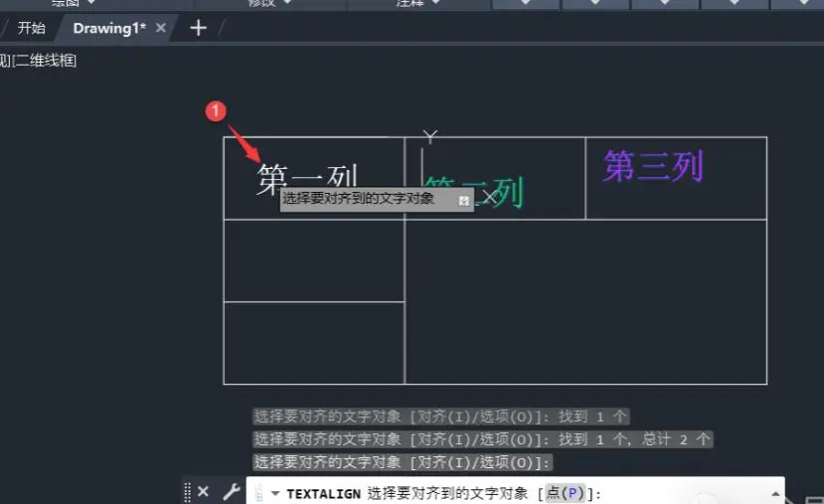This screenshot has height=504, width=824.
Task: Click the TEXTALIGN command input field
Action: pyautogui.click(x=515, y=493)
